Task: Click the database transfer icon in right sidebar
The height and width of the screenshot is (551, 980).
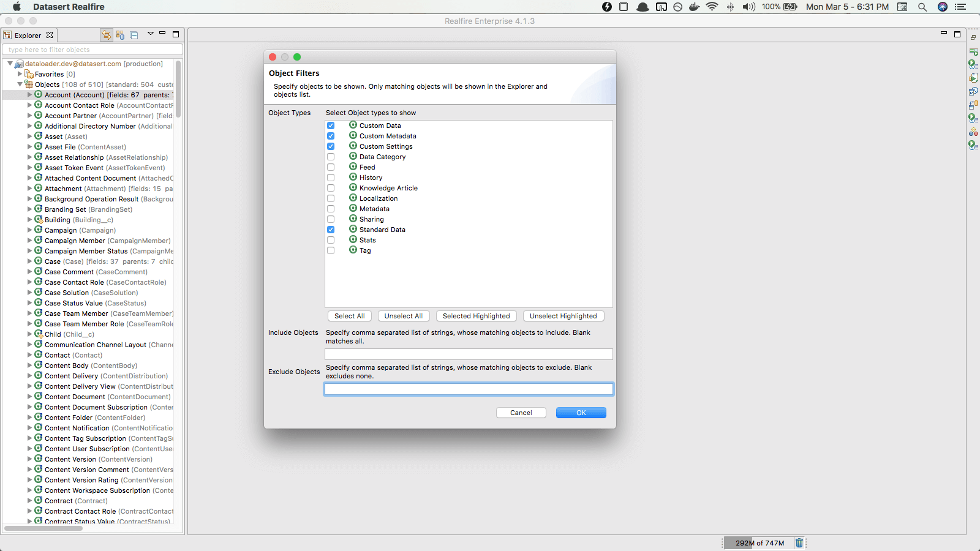Action: click(973, 105)
